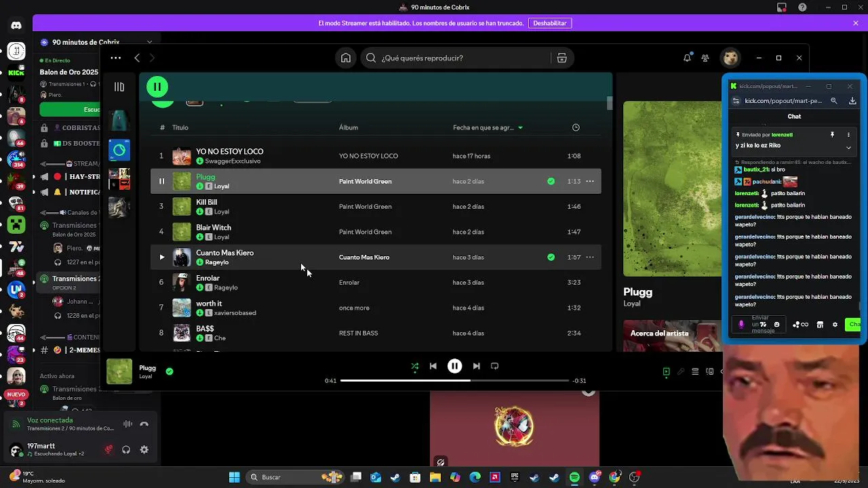
Task: Open Loyal artist link under Kill Bill
Action: click(222, 211)
